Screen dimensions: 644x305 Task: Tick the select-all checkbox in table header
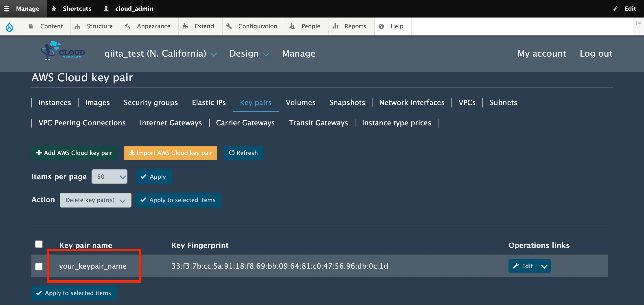point(39,244)
